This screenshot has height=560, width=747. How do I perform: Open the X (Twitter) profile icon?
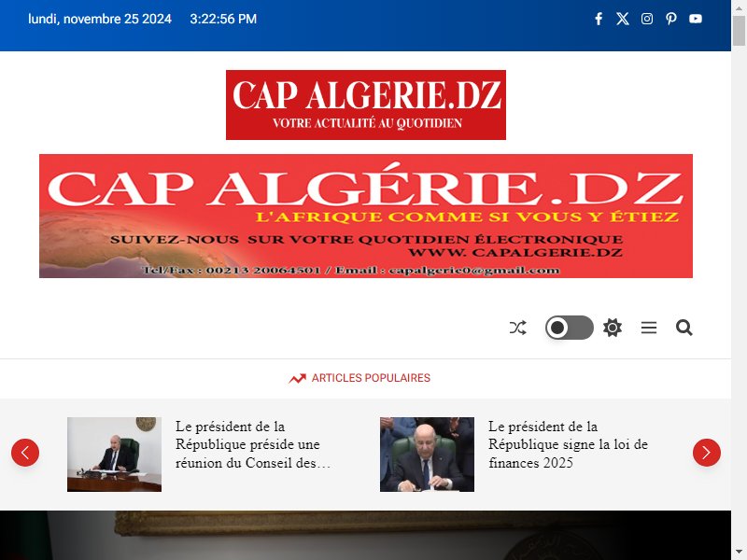(x=623, y=19)
